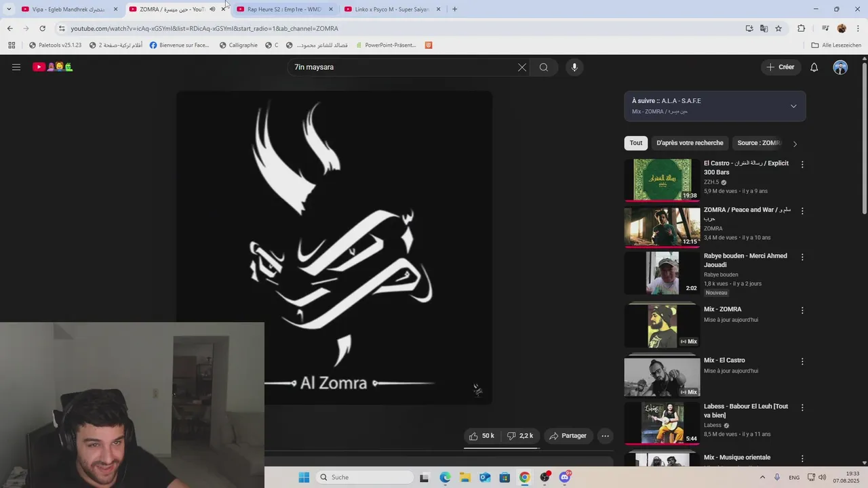Click the Chrome address bar URL
868x488 pixels.
204,28
